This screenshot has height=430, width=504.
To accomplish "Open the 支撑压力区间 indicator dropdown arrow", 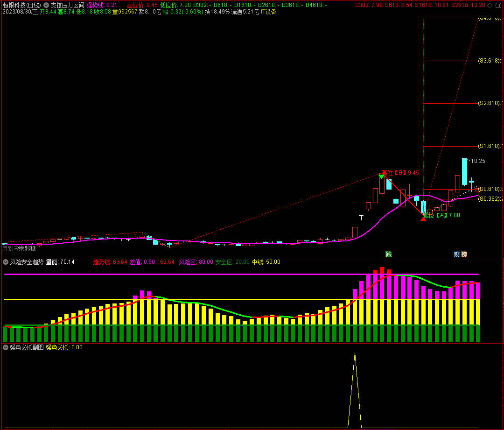I will pyautogui.click(x=46, y=5).
